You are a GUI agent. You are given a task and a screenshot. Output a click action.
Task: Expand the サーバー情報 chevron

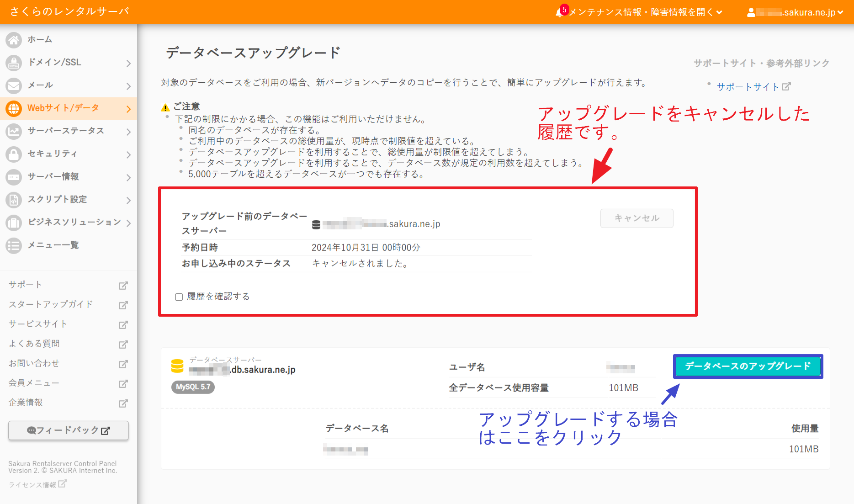(128, 177)
